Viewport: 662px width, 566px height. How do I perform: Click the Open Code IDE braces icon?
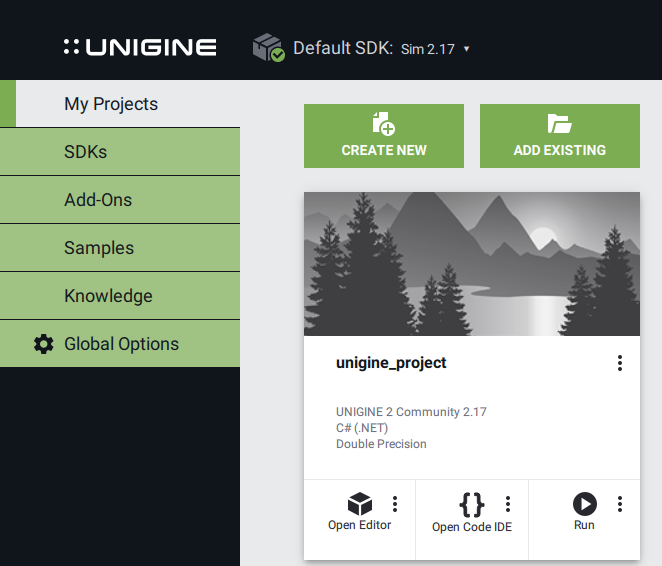click(x=471, y=503)
